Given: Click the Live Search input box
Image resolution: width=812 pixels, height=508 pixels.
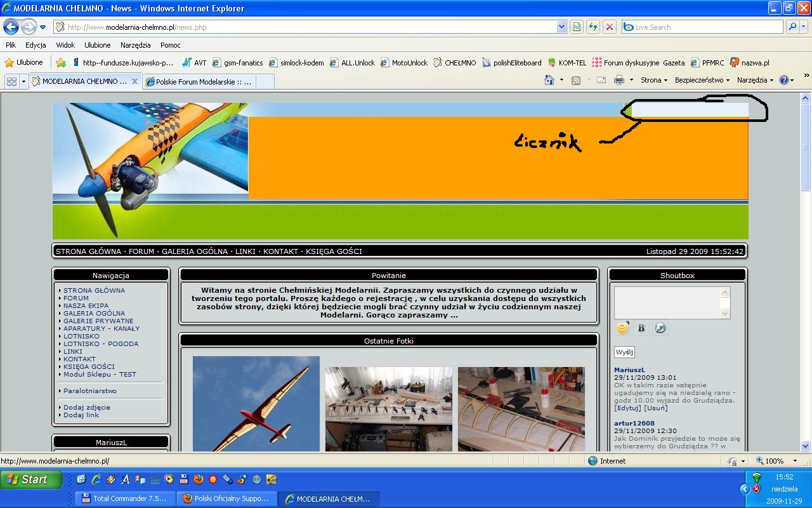Looking at the screenshot, I should coord(702,27).
